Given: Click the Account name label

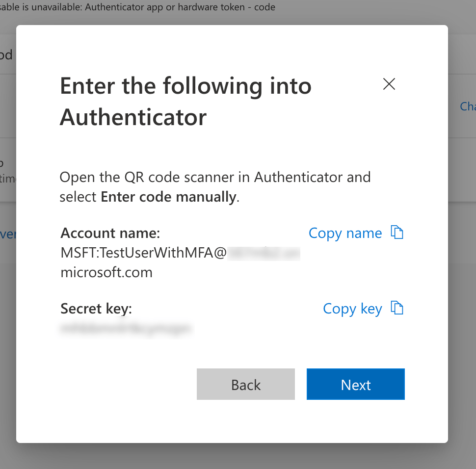Looking at the screenshot, I should (110, 233).
